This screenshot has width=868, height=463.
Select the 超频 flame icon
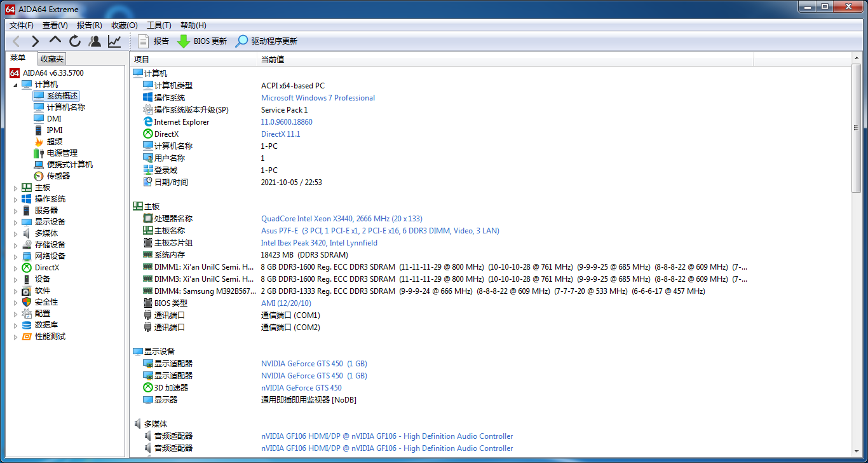pyautogui.click(x=39, y=142)
